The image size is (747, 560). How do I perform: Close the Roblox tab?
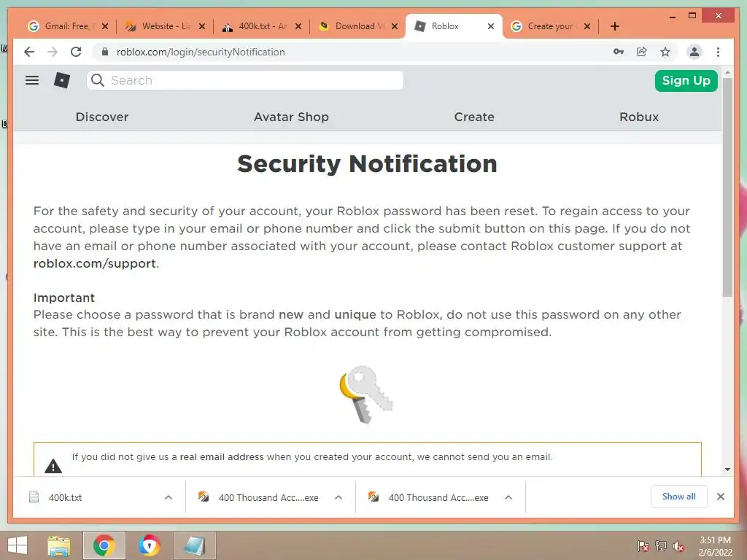click(491, 26)
